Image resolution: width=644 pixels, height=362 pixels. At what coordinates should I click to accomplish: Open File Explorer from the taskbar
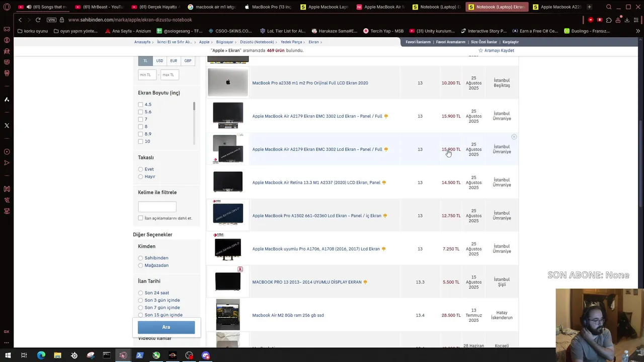[57, 355]
